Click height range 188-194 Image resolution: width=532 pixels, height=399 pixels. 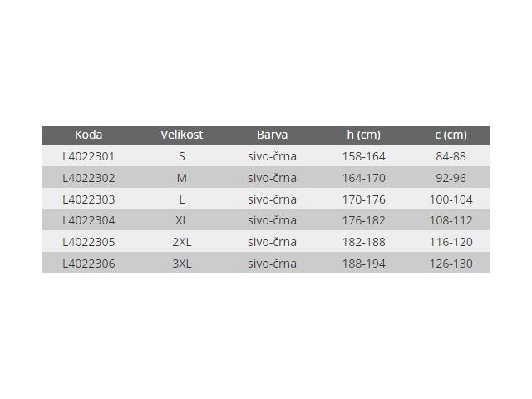[363, 264]
